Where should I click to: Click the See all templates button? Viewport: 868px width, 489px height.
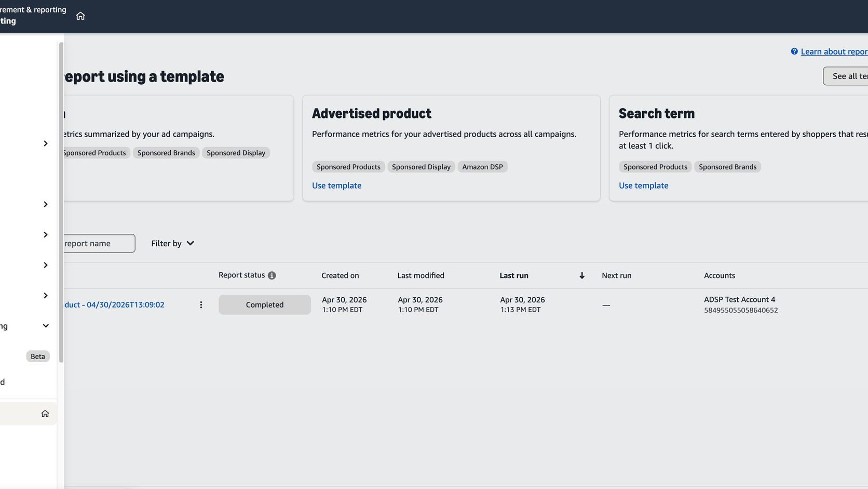tap(846, 76)
